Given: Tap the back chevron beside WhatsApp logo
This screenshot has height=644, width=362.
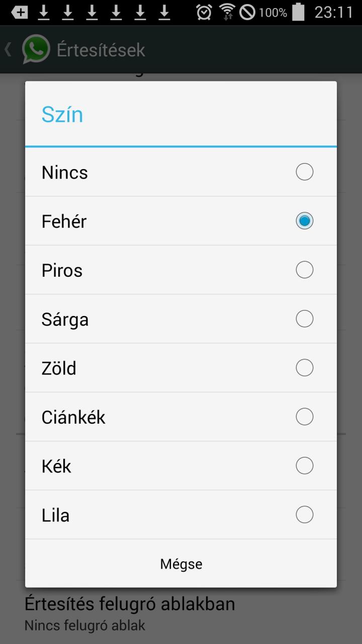Looking at the screenshot, I should tap(8, 49).
